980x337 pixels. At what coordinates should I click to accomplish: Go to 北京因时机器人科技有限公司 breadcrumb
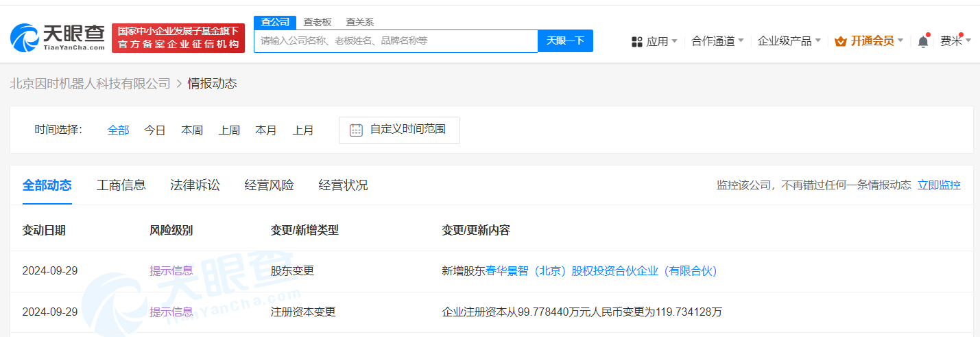point(90,84)
